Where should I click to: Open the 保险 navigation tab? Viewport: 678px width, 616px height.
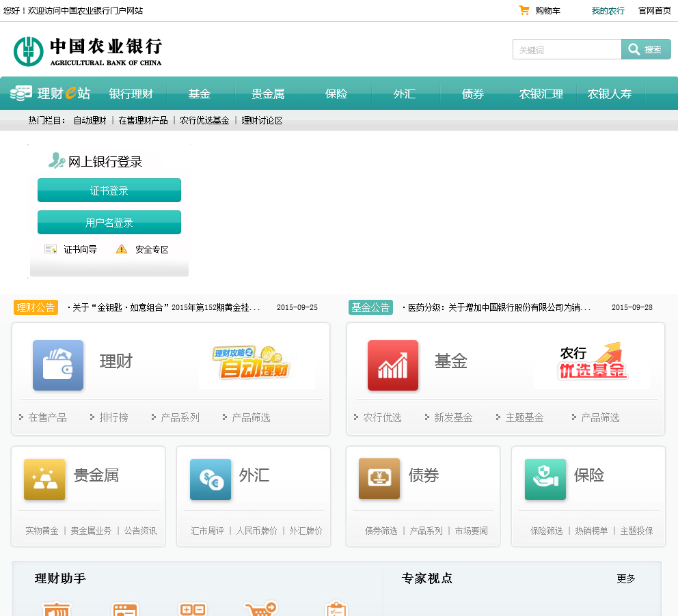[x=336, y=94]
